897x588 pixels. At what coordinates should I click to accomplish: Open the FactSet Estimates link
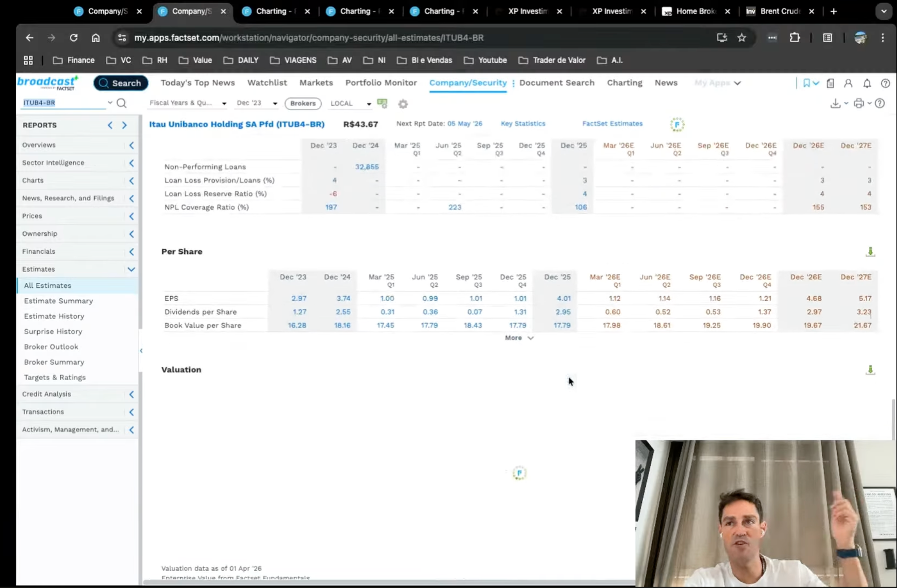(x=612, y=124)
